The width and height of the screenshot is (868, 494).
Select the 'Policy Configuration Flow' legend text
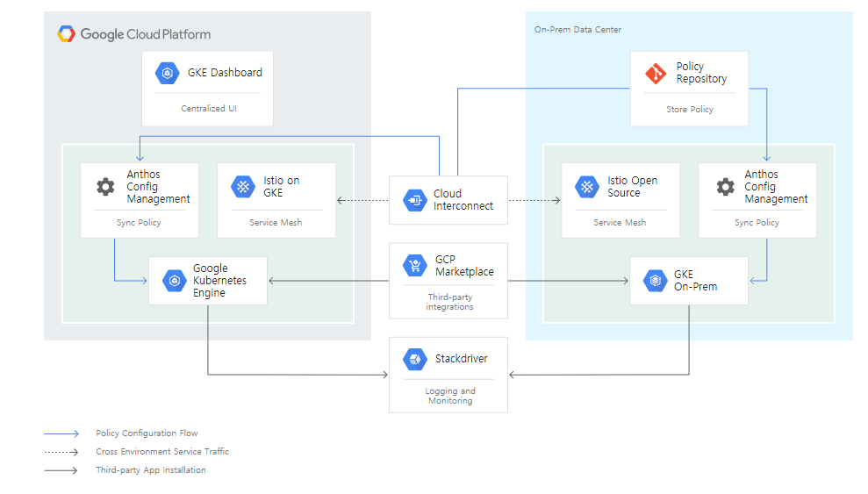point(147,433)
